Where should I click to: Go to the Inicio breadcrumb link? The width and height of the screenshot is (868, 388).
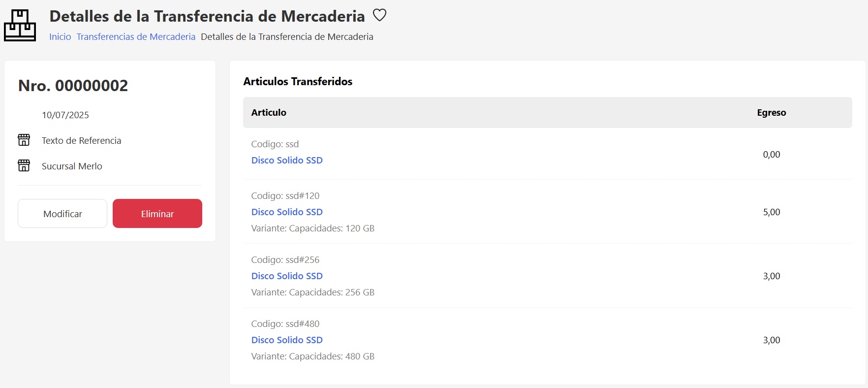tap(60, 36)
